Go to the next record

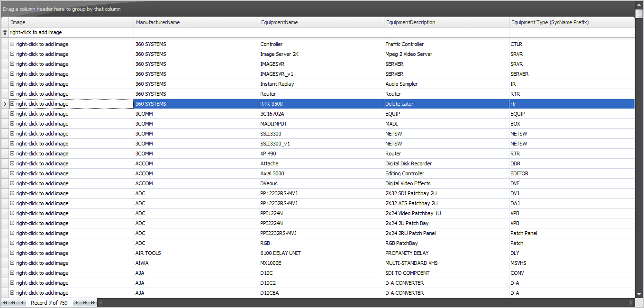[77, 303]
